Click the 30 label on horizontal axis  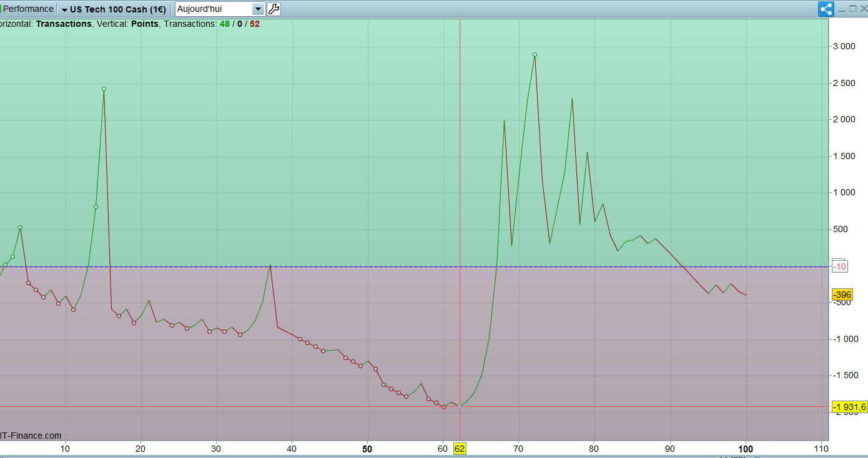[x=216, y=449]
